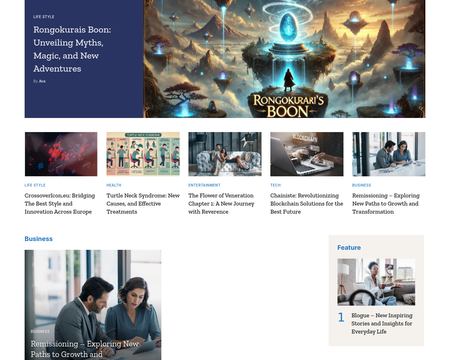450x360 pixels.
Task: Open the Rongokurari's Boon hero image
Action: click(284, 59)
